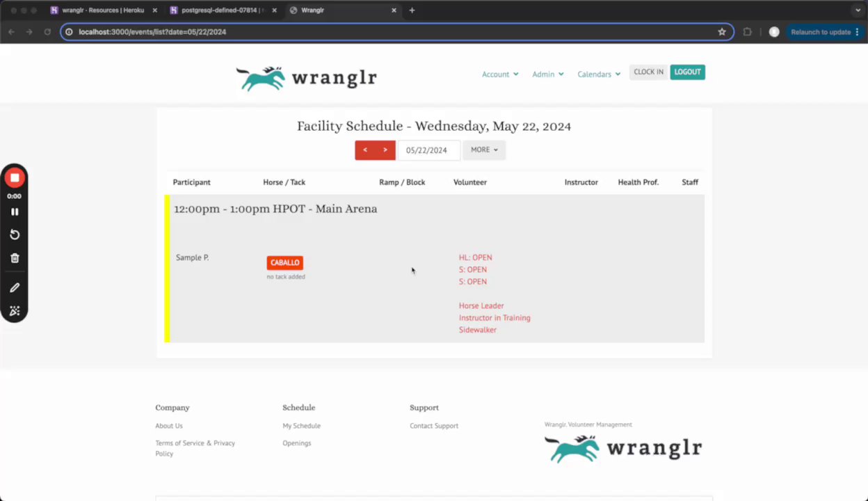Click the Sidewalker link
Viewport: 868px width, 501px height.
click(x=477, y=330)
